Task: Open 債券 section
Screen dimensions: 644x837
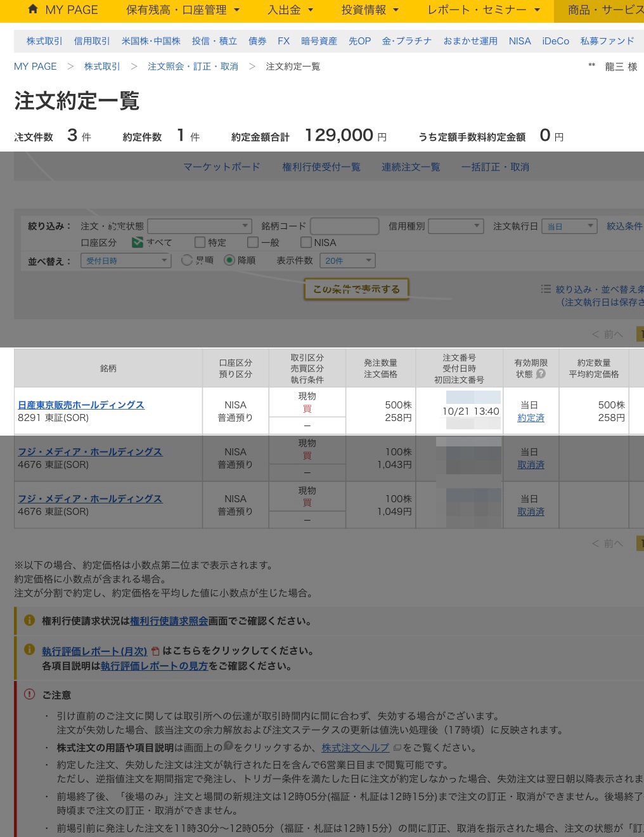Action: (x=257, y=41)
